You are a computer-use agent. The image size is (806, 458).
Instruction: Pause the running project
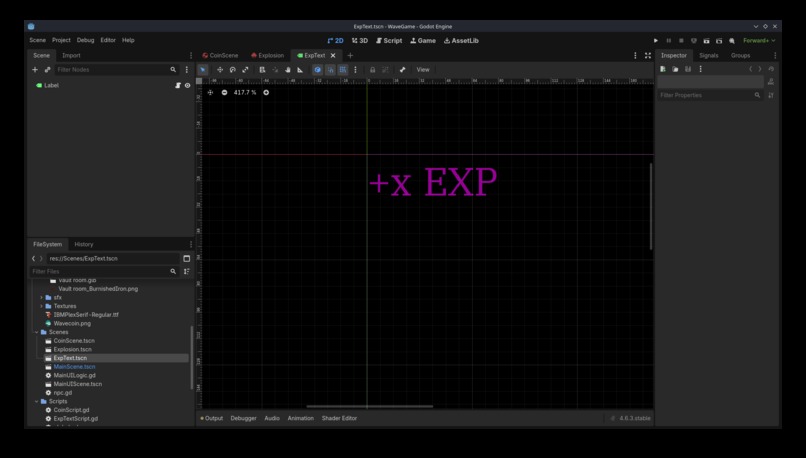(669, 41)
